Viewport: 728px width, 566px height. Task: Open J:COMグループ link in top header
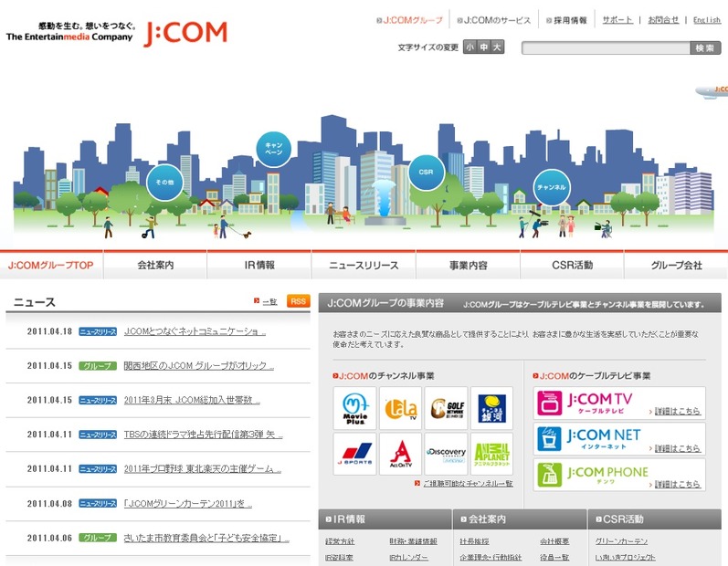(x=409, y=20)
